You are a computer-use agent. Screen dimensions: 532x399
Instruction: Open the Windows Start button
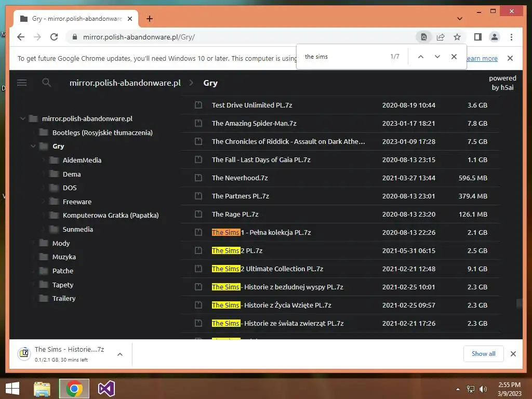coord(12,389)
